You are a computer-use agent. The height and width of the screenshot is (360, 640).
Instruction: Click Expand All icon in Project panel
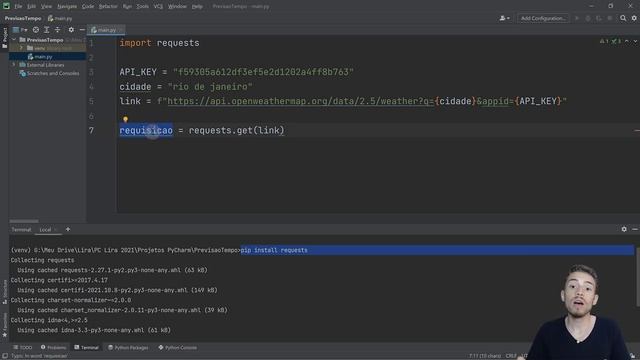47,30
